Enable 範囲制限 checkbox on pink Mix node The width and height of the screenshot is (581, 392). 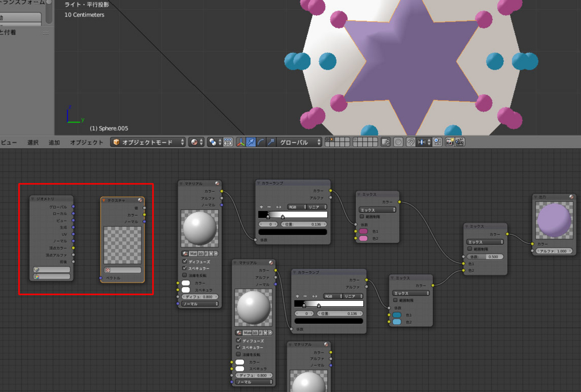(361, 216)
